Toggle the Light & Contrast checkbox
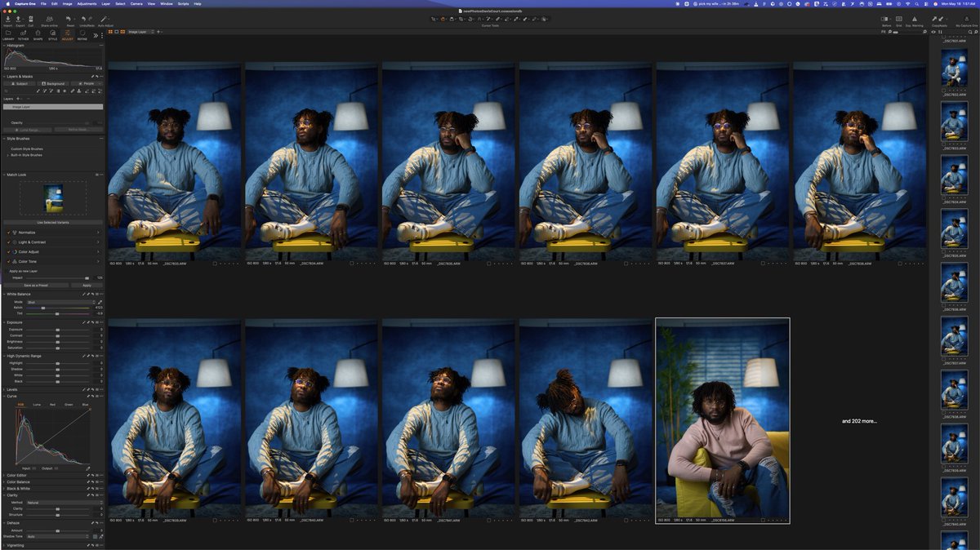 tap(9, 242)
